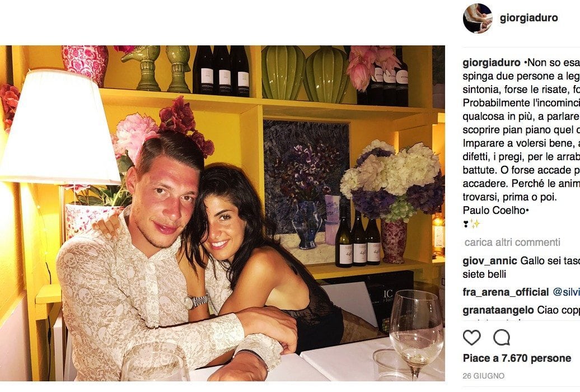The image size is (580, 392).
Task: Show likes list 'Piace a 7.670 persone'
Action: [517, 358]
